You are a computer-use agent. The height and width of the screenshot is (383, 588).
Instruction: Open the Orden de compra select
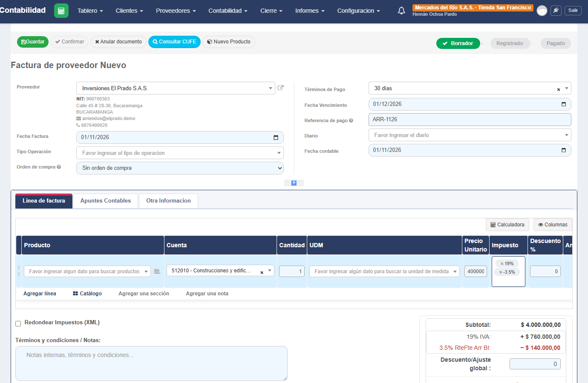(180, 168)
